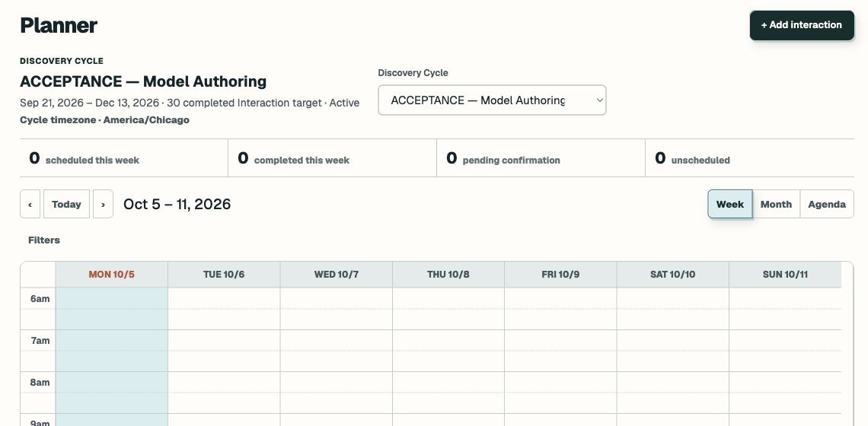Screen dimensions: 868x426
Task: Go to the previous week
Action: (30, 204)
